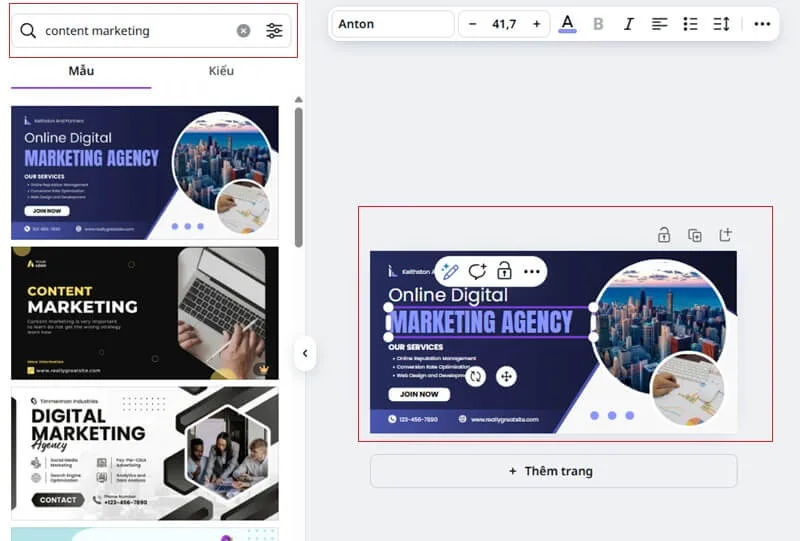Click the JOIN NOW button on canvas

[x=419, y=394]
